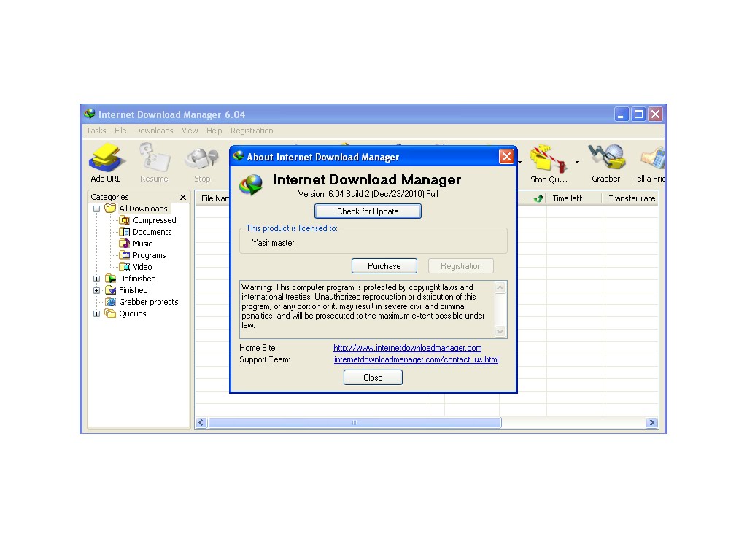
Task: Click the Finished folder icon
Action: click(x=111, y=290)
